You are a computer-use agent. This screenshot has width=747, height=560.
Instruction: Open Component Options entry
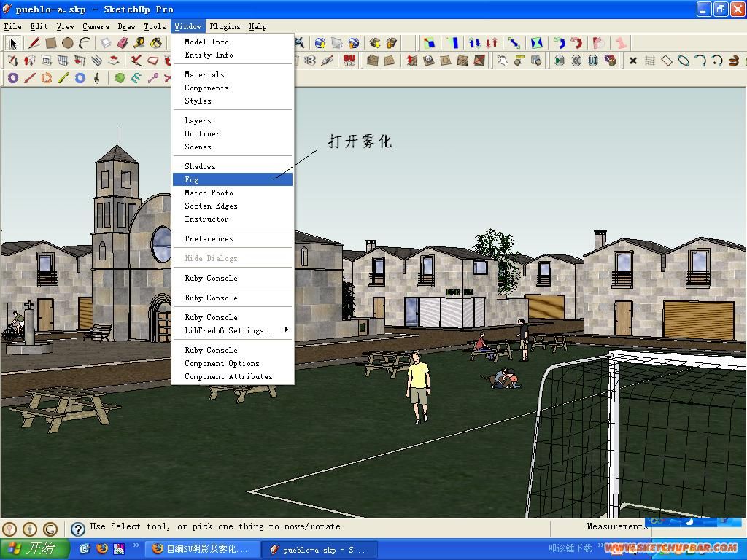click(233, 363)
